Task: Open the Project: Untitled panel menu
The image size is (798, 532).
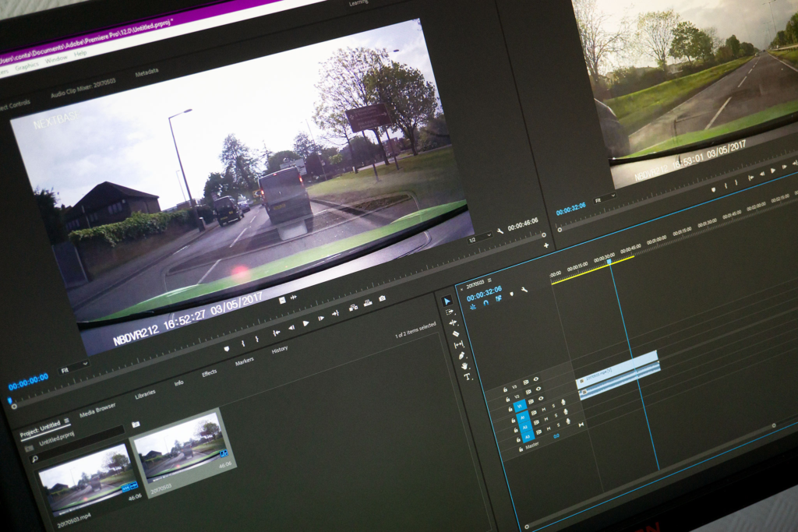Action: click(x=66, y=421)
